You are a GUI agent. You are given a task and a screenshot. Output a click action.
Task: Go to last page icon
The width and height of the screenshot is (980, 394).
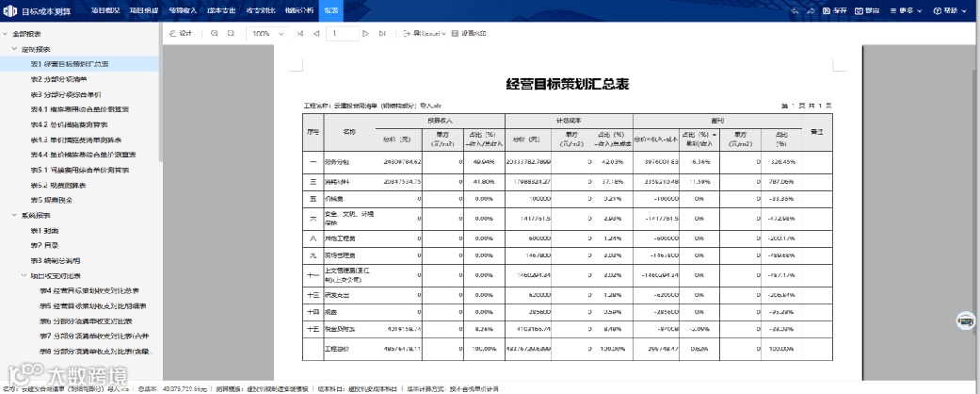tap(382, 34)
